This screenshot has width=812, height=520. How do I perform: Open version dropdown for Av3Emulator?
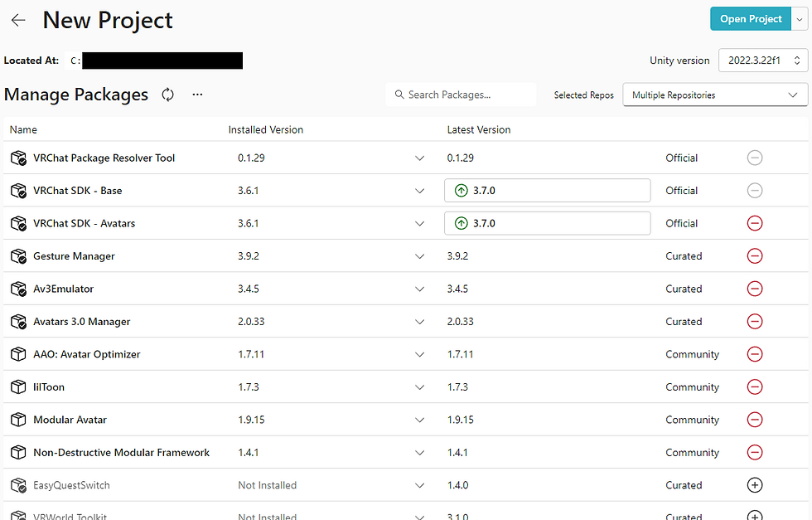pyautogui.click(x=419, y=289)
